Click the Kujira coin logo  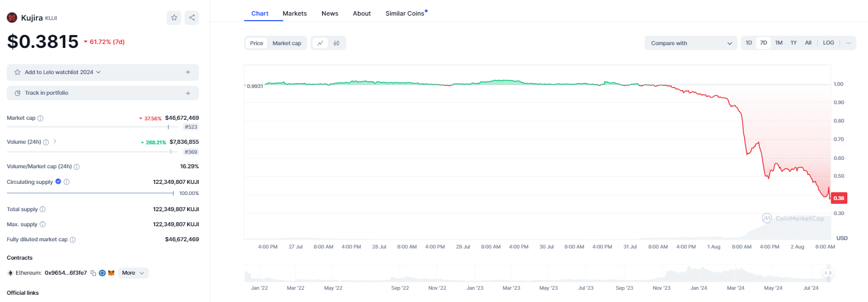coord(12,18)
